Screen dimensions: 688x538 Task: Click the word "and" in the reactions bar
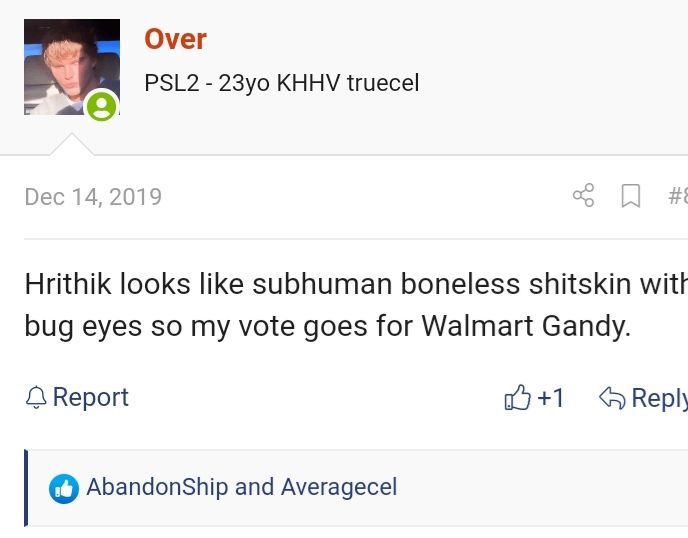point(254,487)
